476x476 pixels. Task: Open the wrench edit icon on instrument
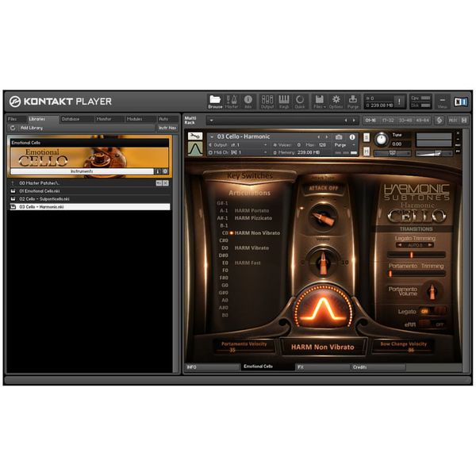(194, 135)
